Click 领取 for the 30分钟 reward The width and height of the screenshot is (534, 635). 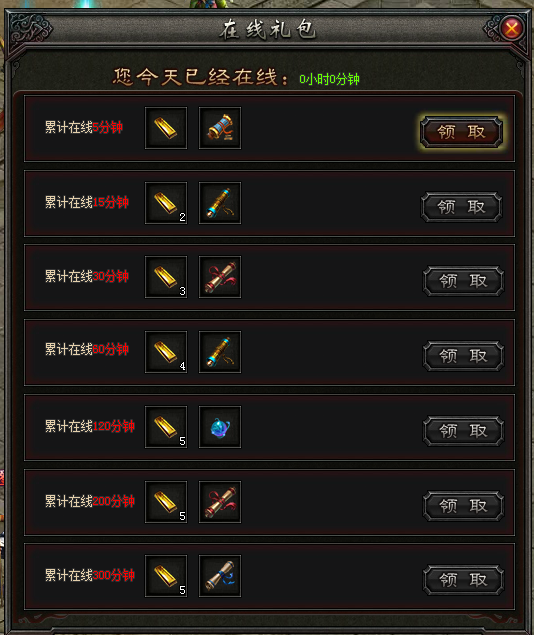(464, 281)
